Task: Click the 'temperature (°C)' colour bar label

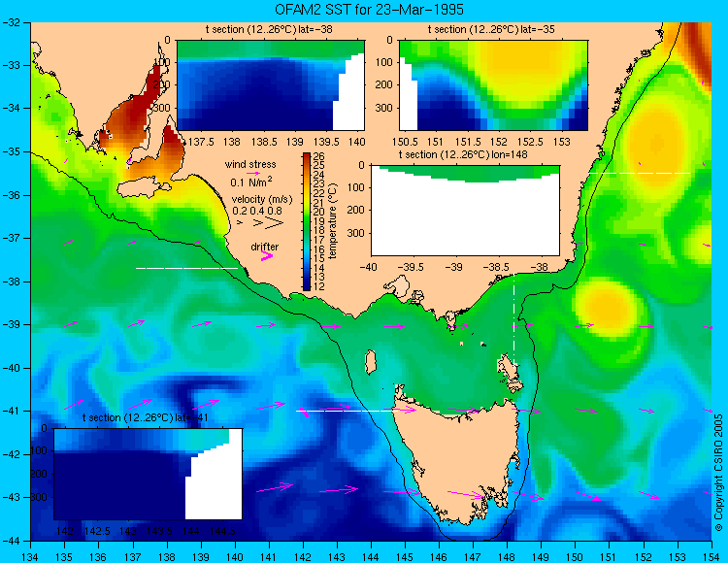Action: (x=332, y=221)
